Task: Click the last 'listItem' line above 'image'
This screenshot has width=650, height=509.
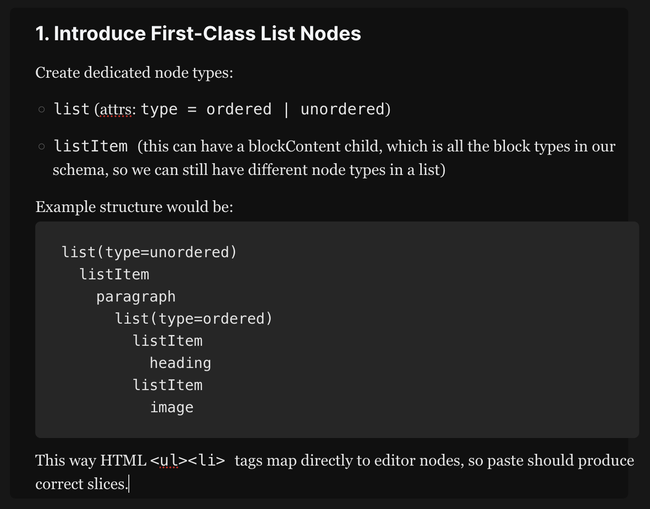Action: click(167, 385)
